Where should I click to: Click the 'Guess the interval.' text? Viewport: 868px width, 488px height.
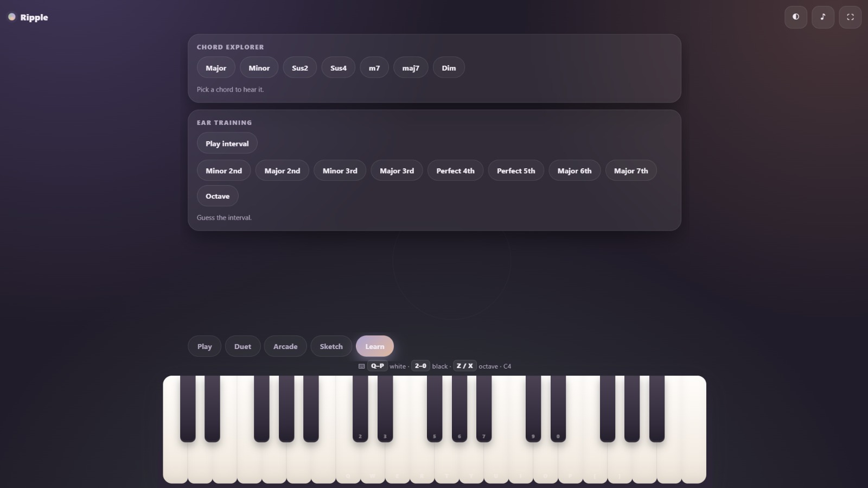tap(224, 218)
